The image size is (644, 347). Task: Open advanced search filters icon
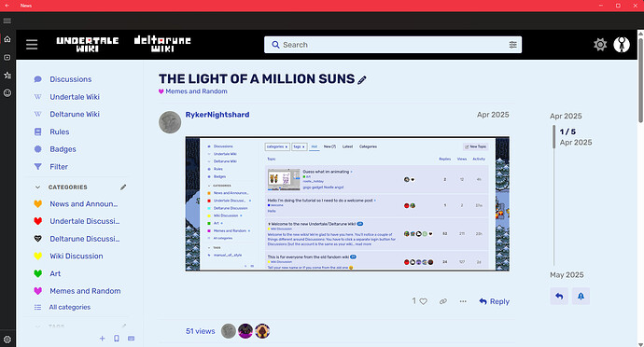click(x=512, y=45)
